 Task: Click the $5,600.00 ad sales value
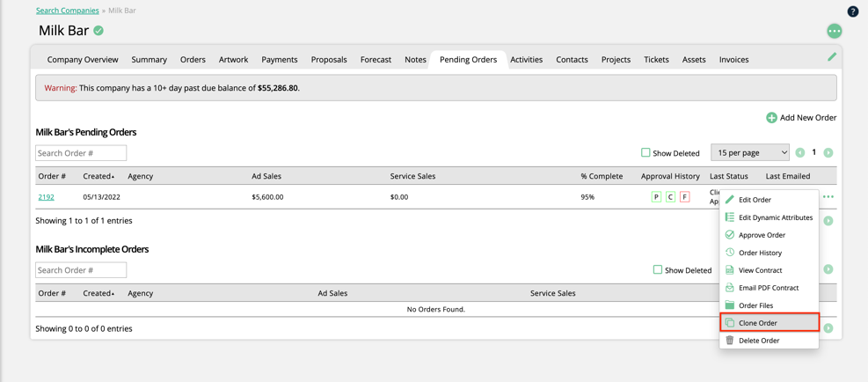point(267,197)
